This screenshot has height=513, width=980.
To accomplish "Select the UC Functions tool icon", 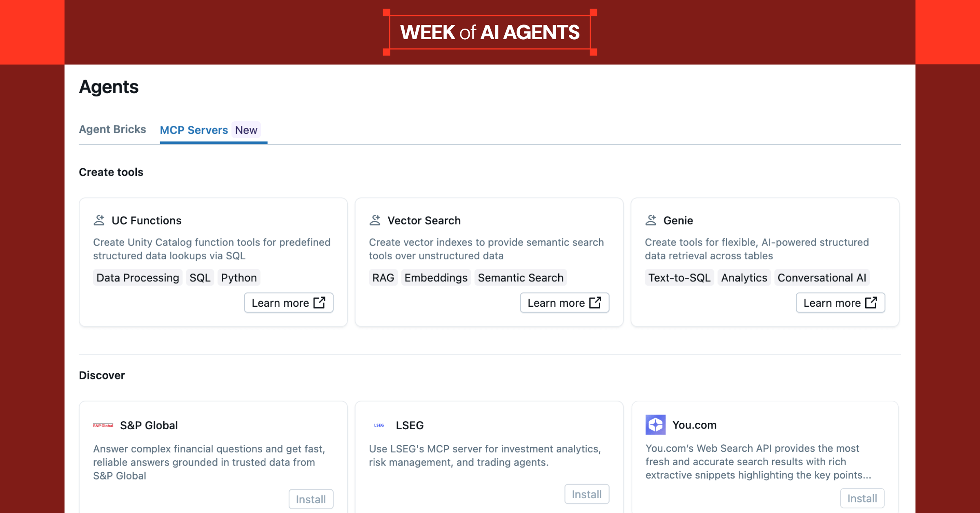I will 98,220.
